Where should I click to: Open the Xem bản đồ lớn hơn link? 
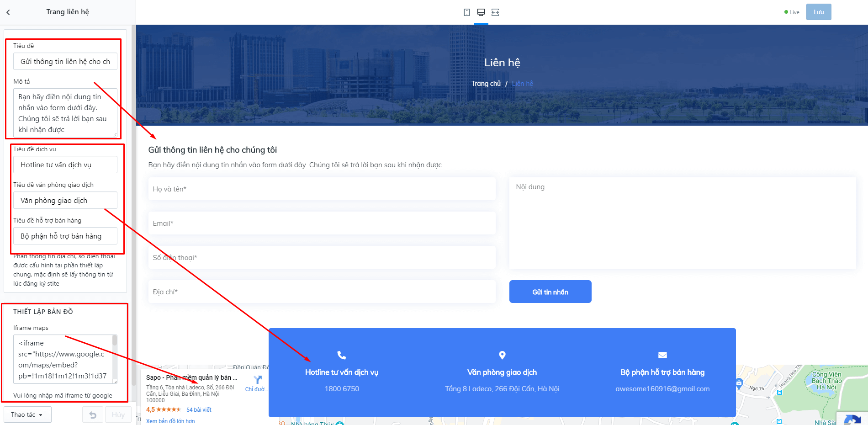pos(170,421)
